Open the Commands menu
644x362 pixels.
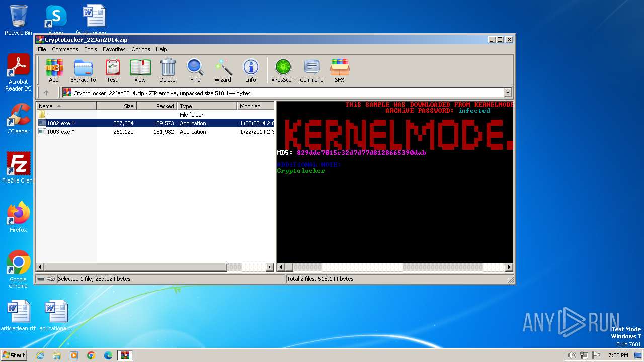[65, 49]
